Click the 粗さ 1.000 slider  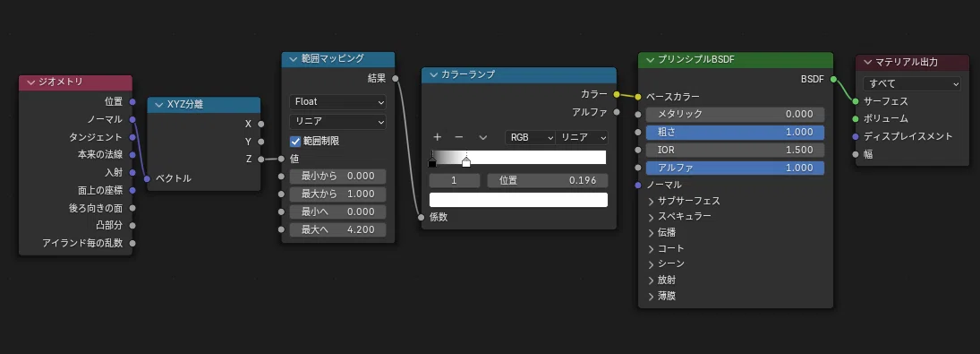[735, 133]
